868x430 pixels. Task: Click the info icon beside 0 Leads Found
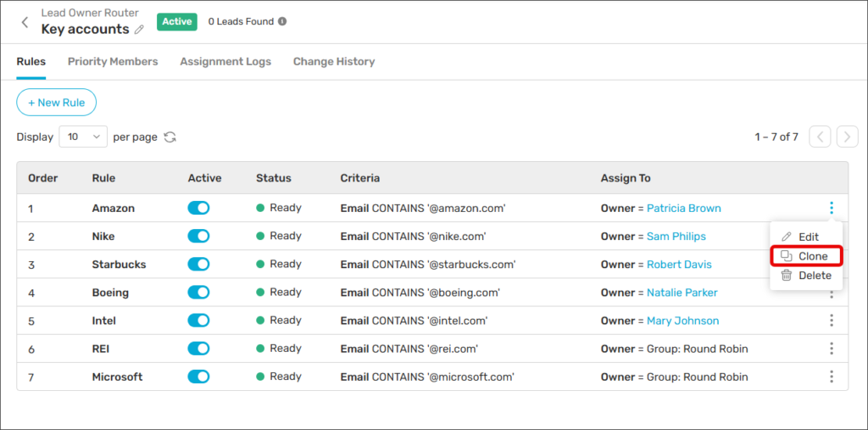point(282,21)
